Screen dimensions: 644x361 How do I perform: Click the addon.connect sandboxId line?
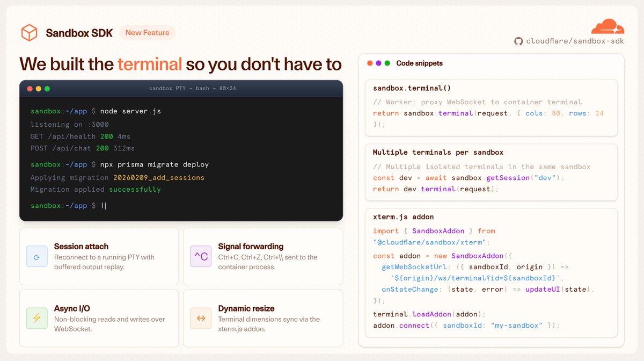point(466,326)
